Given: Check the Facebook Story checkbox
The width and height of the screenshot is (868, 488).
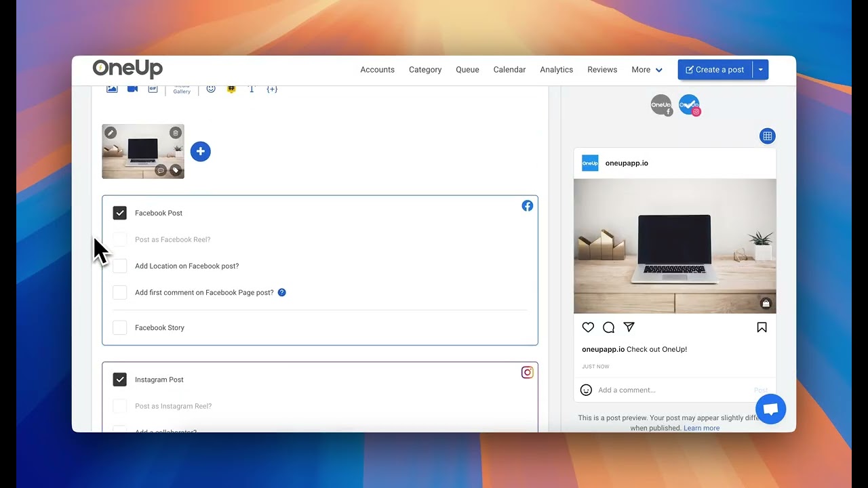Looking at the screenshot, I should click(120, 327).
